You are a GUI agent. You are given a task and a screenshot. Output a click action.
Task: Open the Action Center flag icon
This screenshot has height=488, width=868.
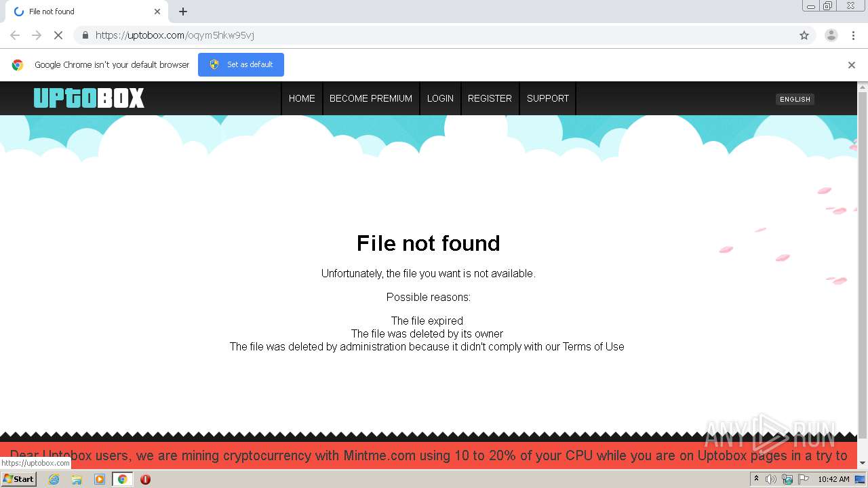[x=804, y=479]
